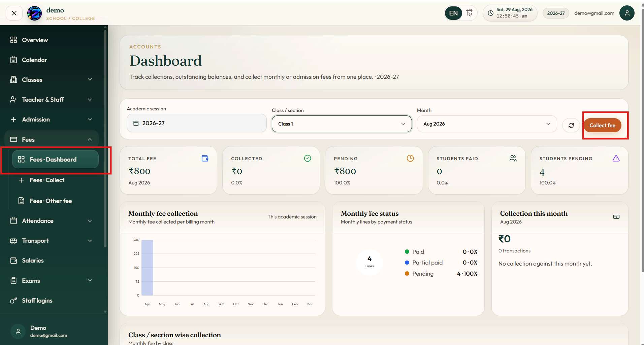Open the Class / section dropdown
Viewport: 644px width, 345px height.
tap(342, 124)
